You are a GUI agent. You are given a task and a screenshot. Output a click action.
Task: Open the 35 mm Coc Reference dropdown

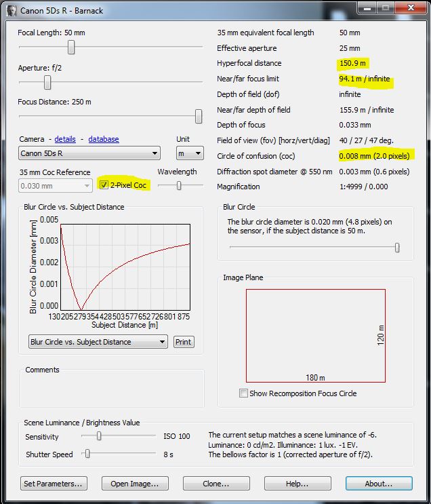56,186
